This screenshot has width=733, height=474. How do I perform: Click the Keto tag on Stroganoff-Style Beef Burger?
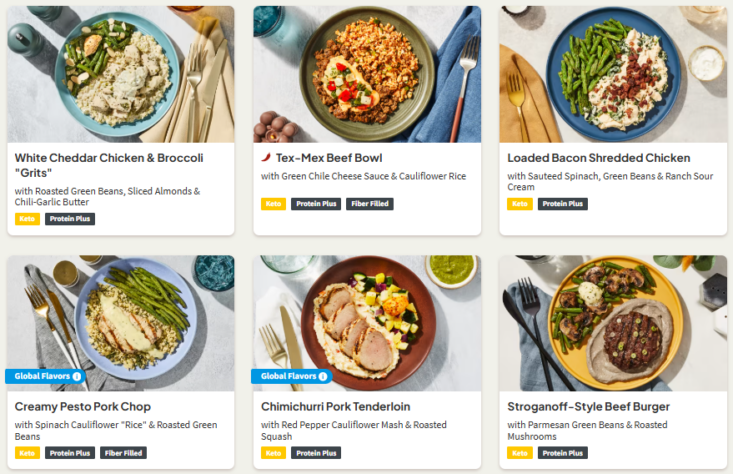[x=519, y=453]
